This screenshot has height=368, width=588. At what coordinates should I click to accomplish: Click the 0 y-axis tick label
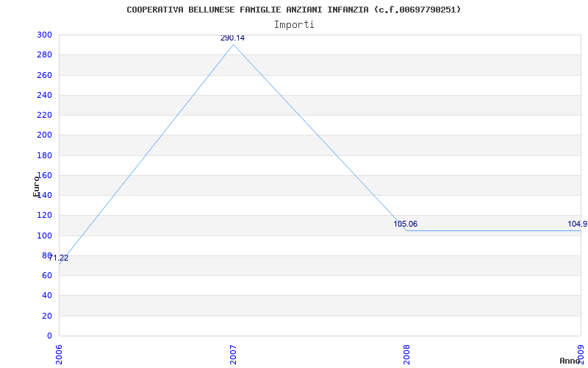49,336
